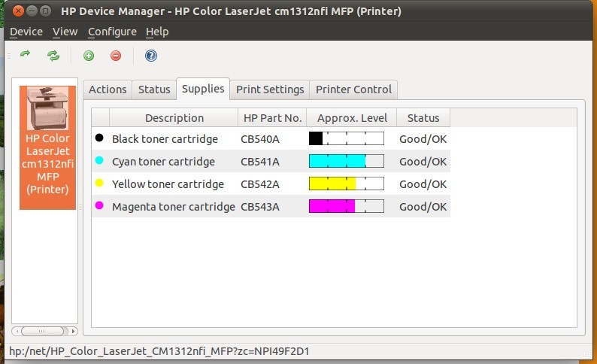The image size is (597, 364).
Task: Switch to the Status tab
Action: click(154, 89)
